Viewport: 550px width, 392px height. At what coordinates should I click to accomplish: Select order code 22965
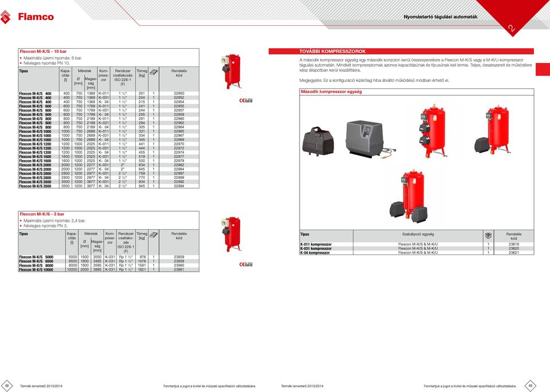click(179, 131)
